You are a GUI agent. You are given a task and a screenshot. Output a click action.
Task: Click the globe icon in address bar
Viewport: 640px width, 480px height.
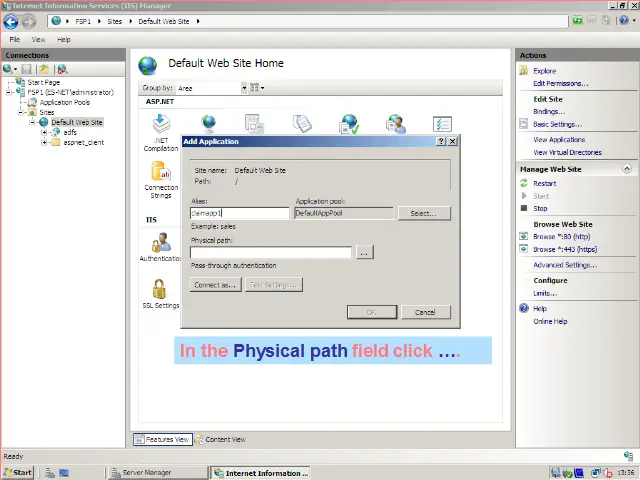56,21
